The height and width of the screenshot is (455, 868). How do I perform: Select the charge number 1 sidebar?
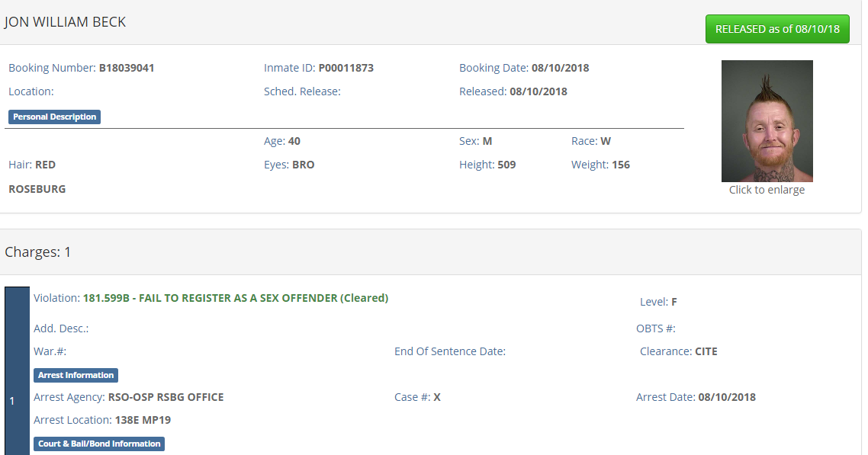coord(17,371)
